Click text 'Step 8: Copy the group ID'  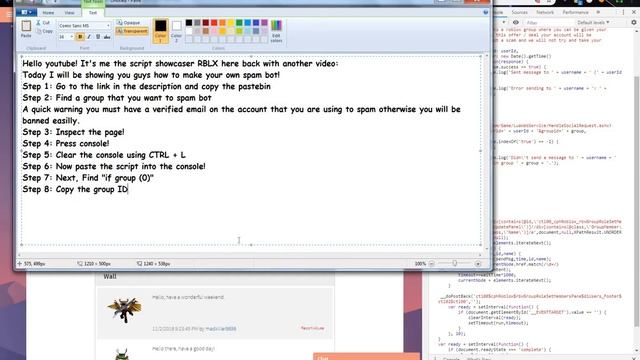[x=76, y=189]
